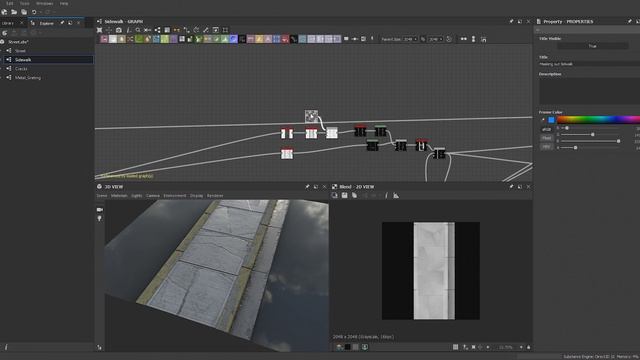640x360 pixels.
Task: Select the Street.sbs package in Explorer
Action: (x=18, y=42)
